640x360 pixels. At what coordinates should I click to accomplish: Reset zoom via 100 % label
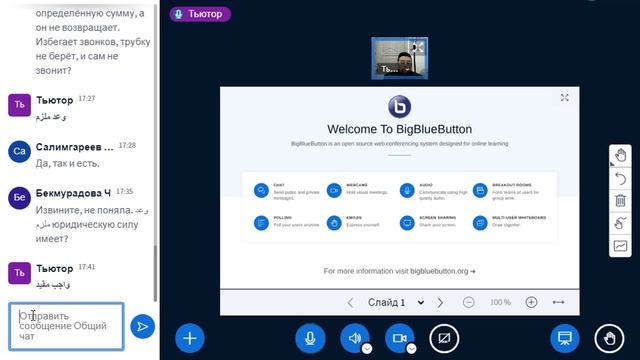[x=500, y=302]
